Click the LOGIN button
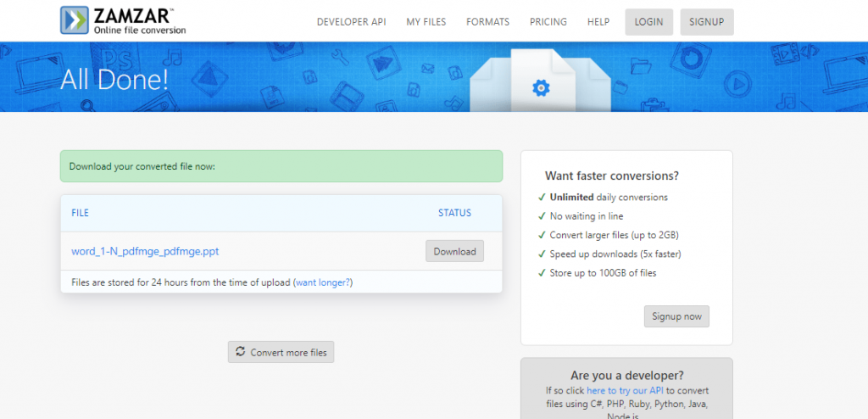This screenshot has height=419, width=868. click(648, 22)
